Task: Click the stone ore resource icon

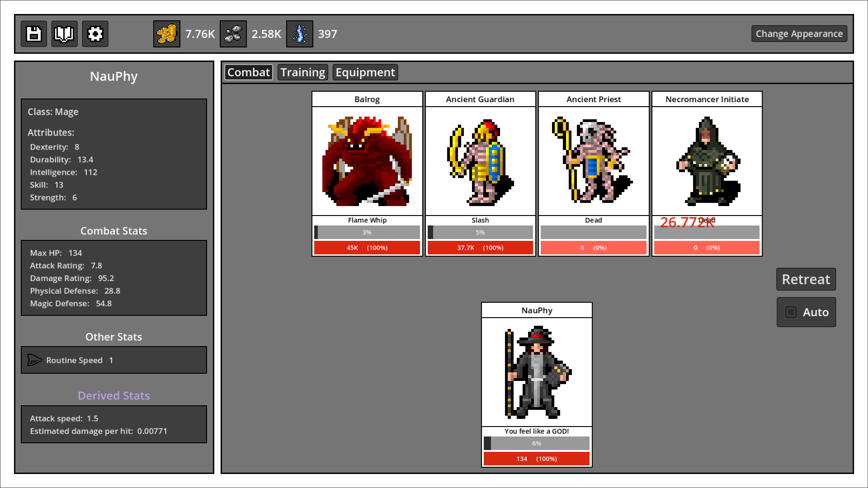Action: coord(233,33)
